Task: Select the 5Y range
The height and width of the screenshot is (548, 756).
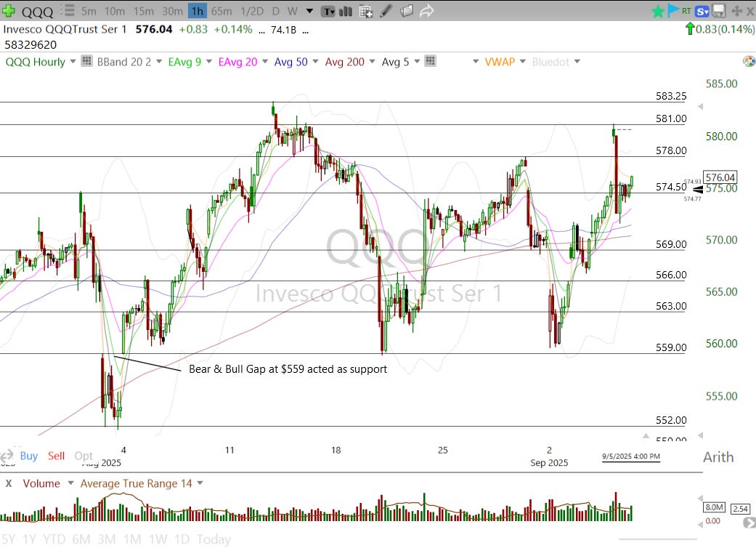Action: pos(8,539)
